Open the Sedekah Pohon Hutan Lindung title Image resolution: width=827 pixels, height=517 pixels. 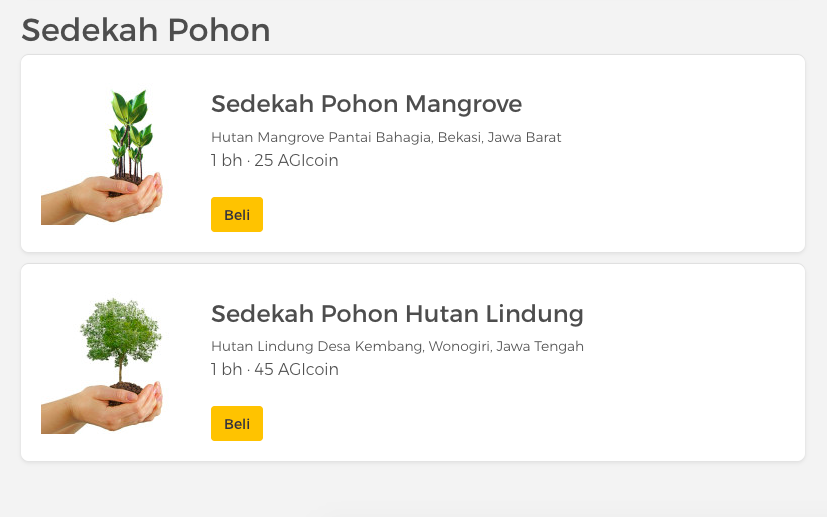pyautogui.click(x=397, y=314)
